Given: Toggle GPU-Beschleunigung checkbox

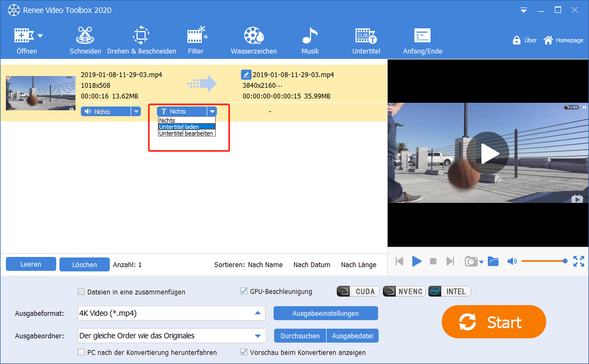Looking at the screenshot, I should click(244, 291).
